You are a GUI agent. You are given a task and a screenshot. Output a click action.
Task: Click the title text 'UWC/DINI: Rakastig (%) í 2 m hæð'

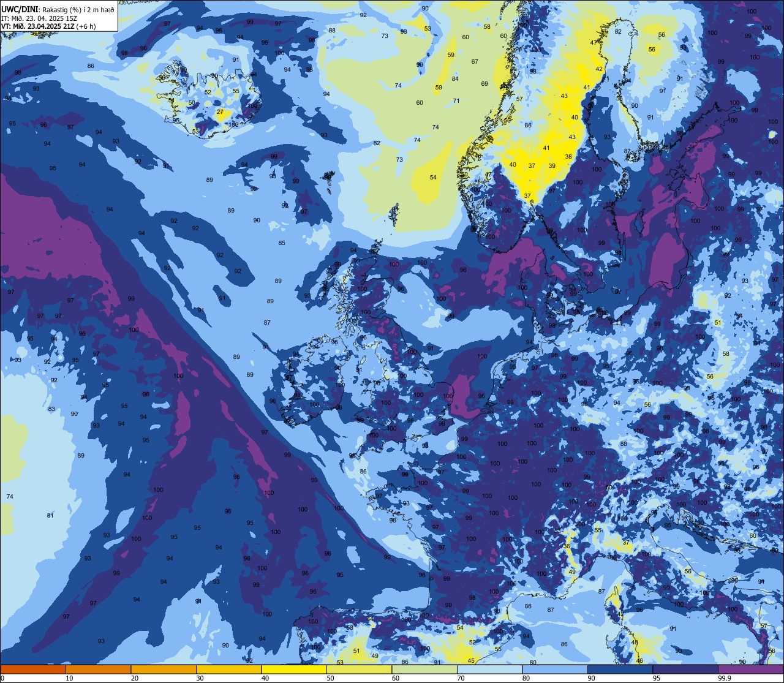point(58,10)
